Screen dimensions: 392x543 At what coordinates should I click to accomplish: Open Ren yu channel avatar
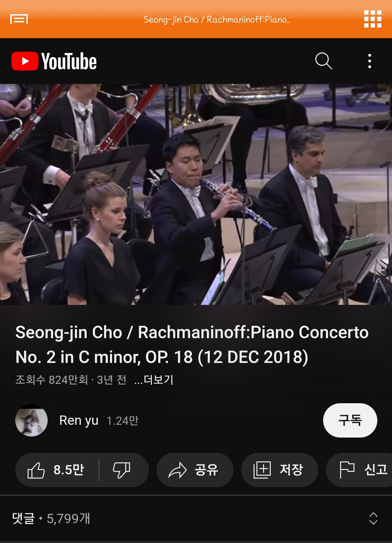[x=31, y=420]
